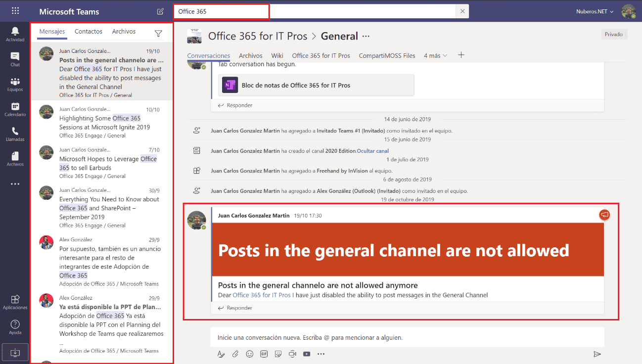
Task: Expand the '4 más' tabs dropdown
Action: (435, 55)
